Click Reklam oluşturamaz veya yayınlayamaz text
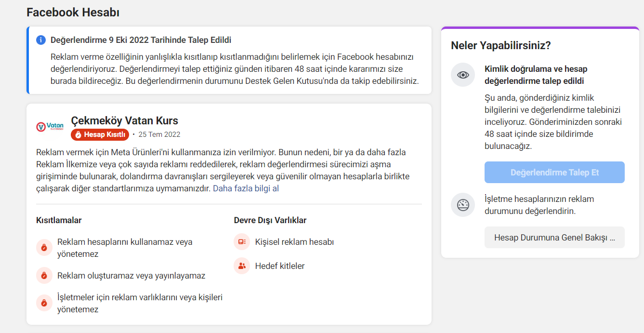Image resolution: width=644 pixels, height=333 pixels. coord(131,276)
